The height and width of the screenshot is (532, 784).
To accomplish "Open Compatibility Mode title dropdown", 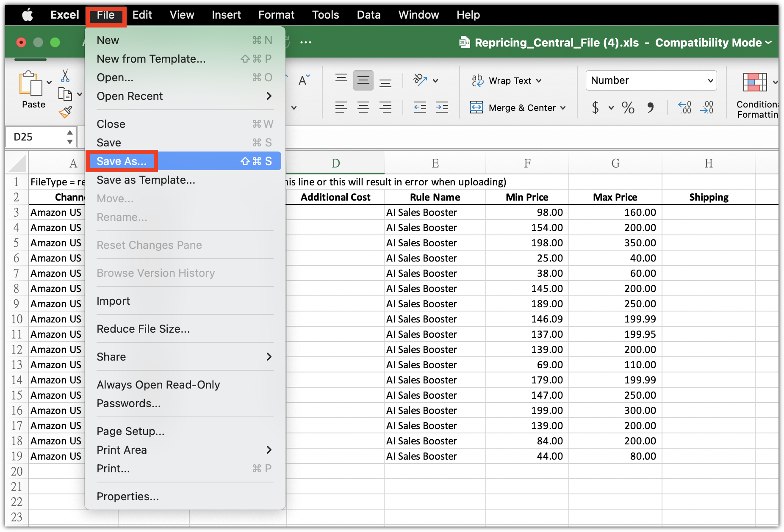I will [x=768, y=42].
